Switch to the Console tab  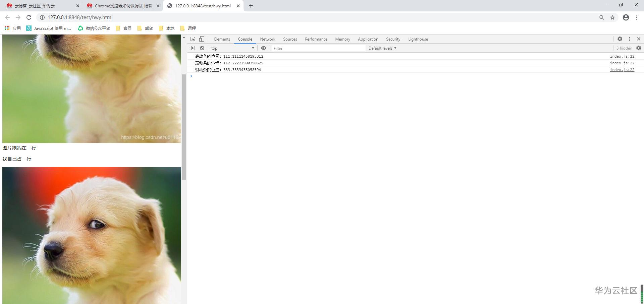point(245,39)
